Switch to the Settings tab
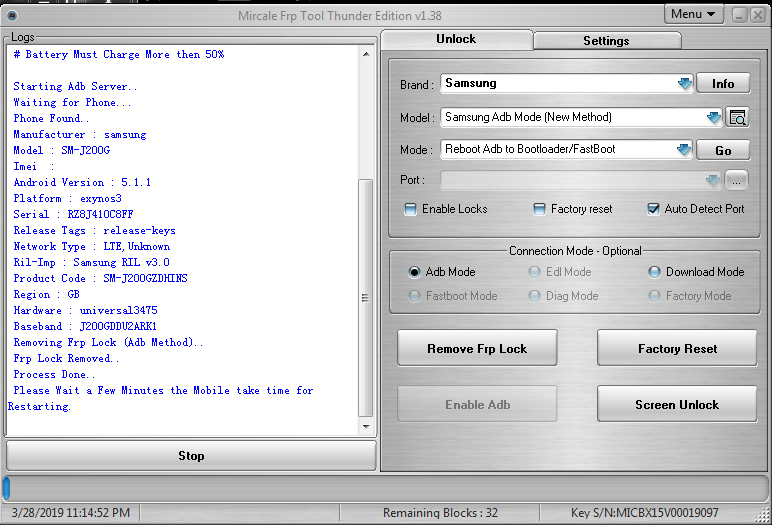 click(x=607, y=41)
